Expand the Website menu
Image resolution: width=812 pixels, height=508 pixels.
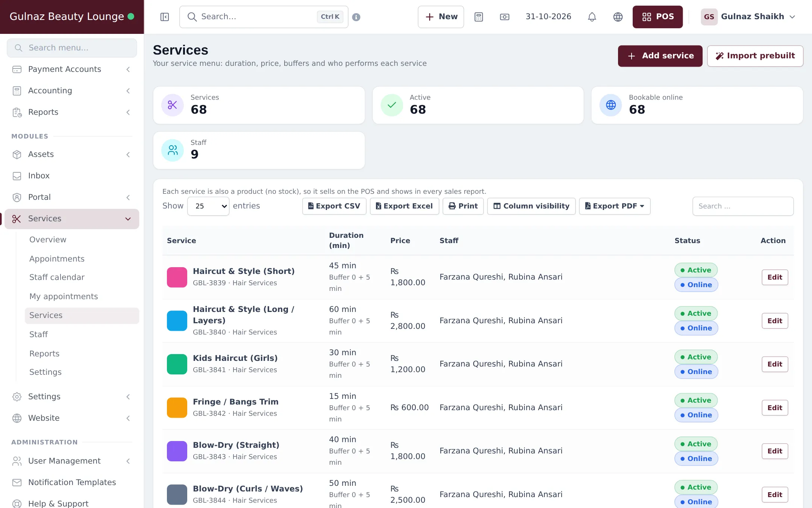(71, 418)
